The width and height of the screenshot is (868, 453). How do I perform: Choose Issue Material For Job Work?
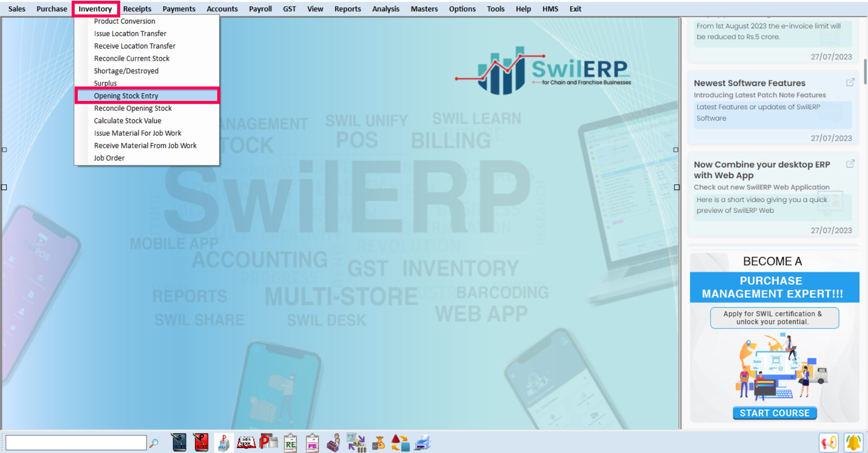147,133
